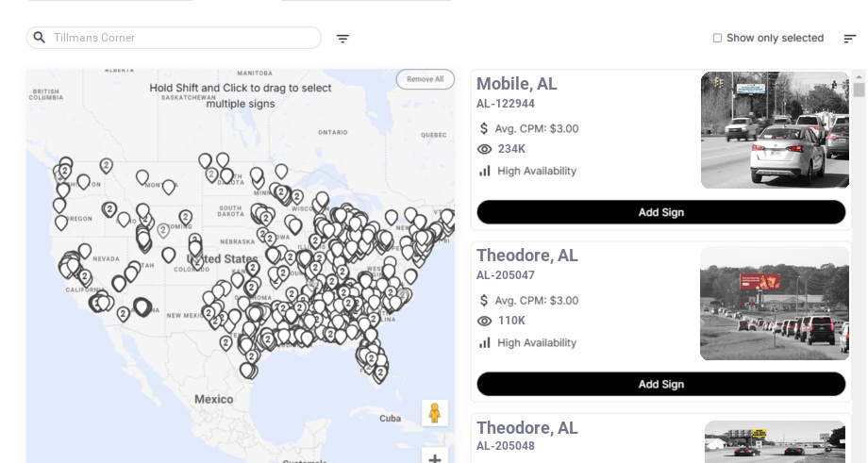Open the Theodore AL-205047 billboard photo
Screen dimensions: 868x463
[x=775, y=304]
